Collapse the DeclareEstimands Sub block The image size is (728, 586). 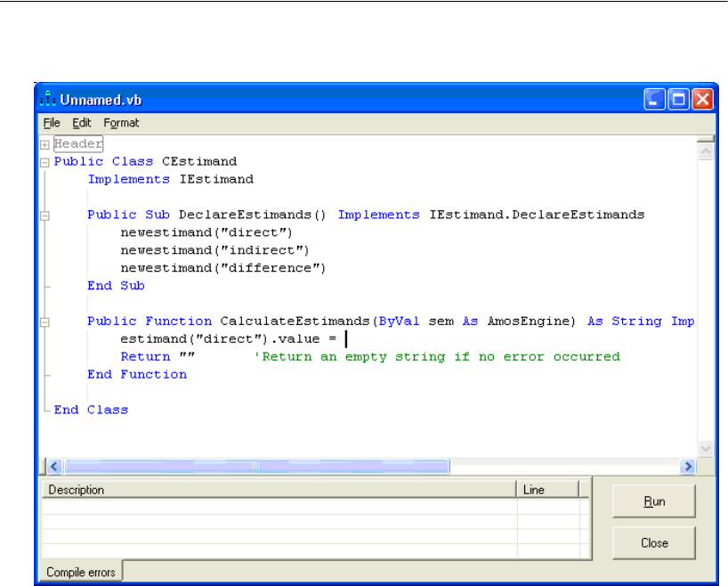click(44, 216)
